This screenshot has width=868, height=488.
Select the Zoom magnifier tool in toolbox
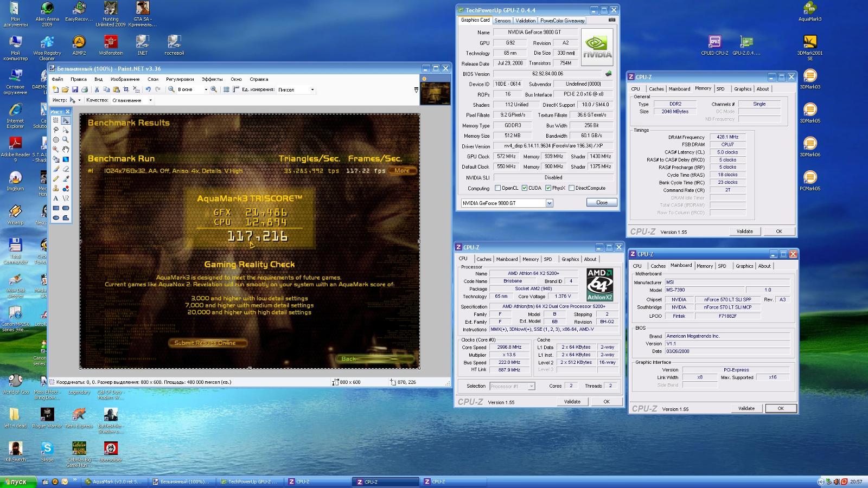pyautogui.click(x=66, y=139)
